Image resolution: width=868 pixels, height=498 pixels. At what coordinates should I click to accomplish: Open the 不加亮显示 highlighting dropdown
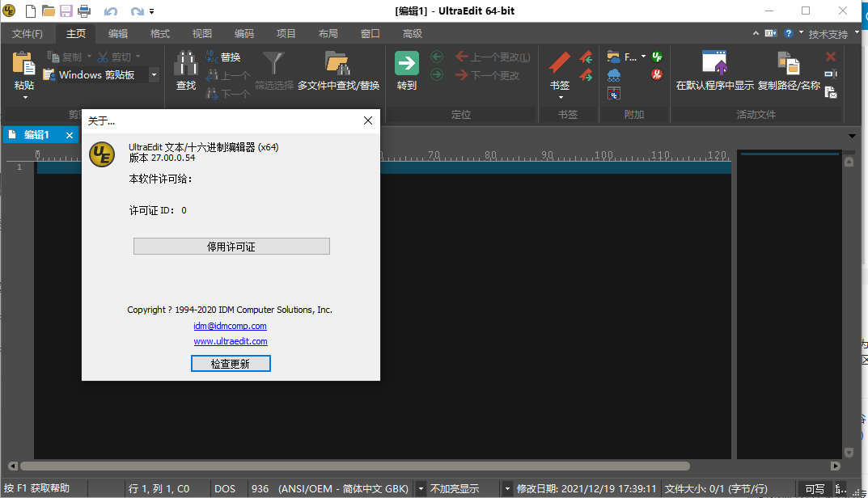tap(507, 488)
